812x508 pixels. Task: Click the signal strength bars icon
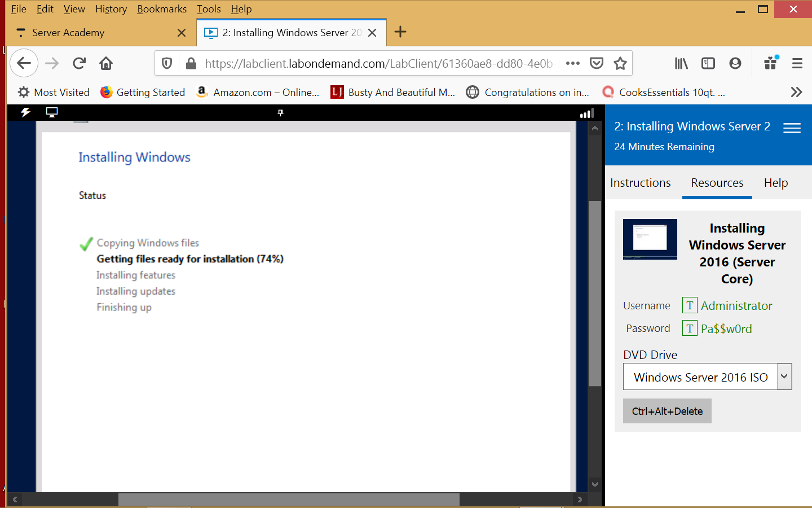pos(587,113)
